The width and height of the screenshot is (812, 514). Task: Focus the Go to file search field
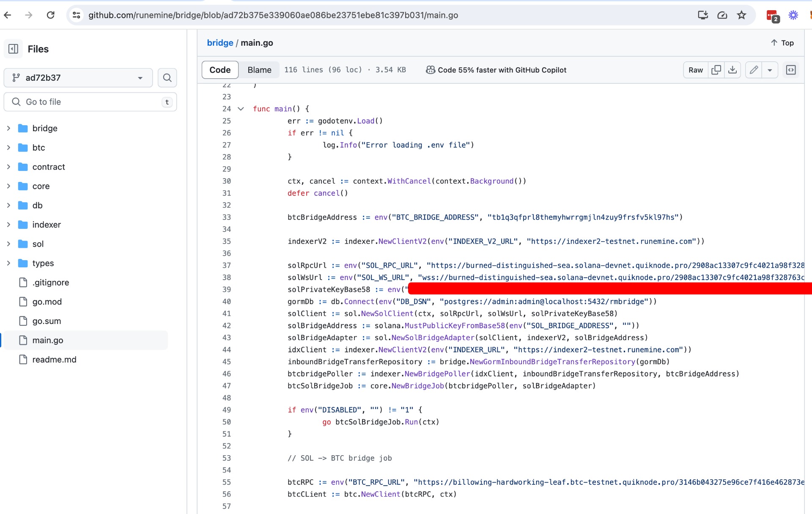pyautogui.click(x=90, y=102)
